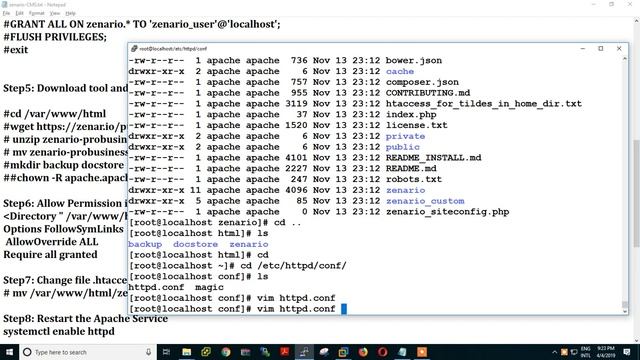Minimize the Notepad window
Viewport: 640px width, 360px height.
(593, 4)
